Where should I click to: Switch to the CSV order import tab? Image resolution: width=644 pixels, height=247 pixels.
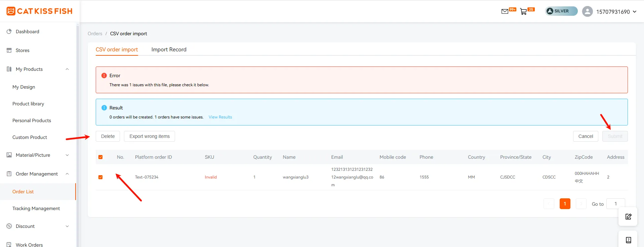point(117,49)
